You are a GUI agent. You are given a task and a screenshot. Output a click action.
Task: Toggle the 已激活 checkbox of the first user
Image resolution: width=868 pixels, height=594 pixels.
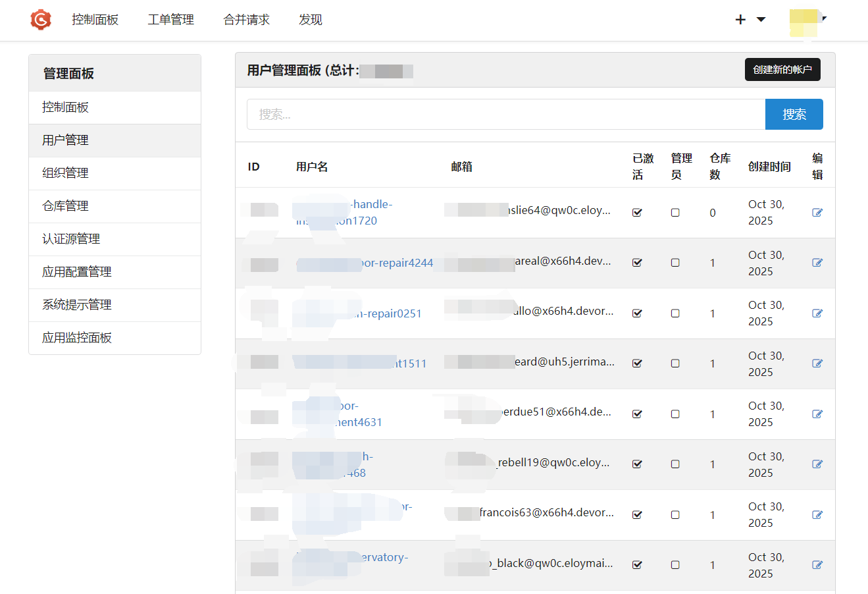click(x=637, y=212)
